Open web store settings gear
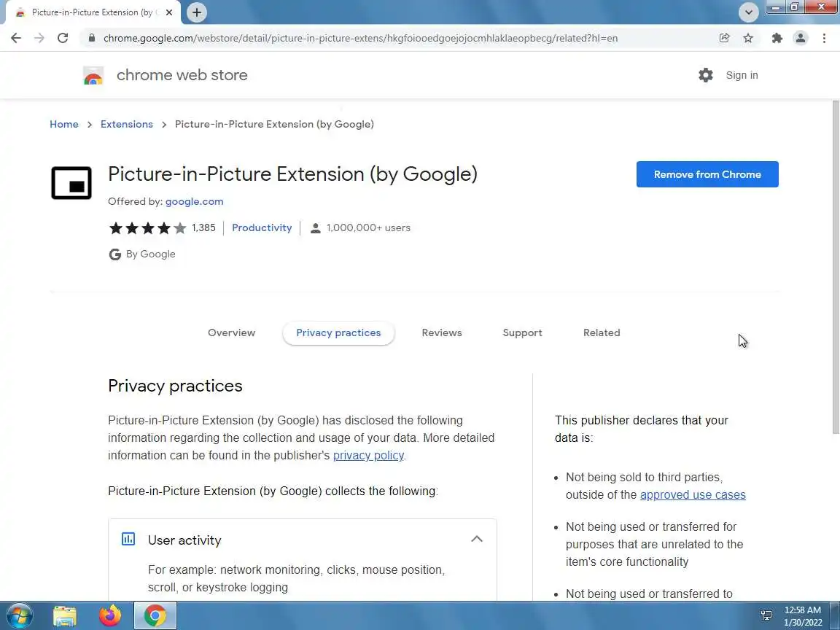Screen dimensions: 840x630 coord(706,75)
